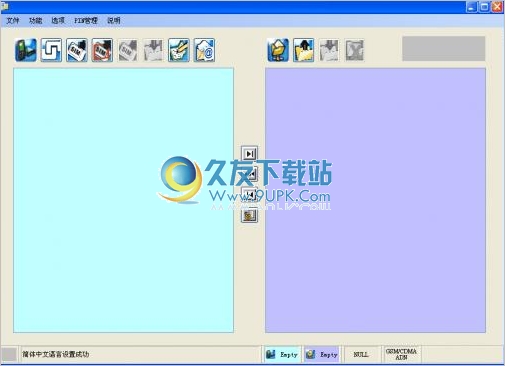The height and width of the screenshot is (366, 505).
Task: Click inside the cyan left list panel
Action: click(123, 200)
